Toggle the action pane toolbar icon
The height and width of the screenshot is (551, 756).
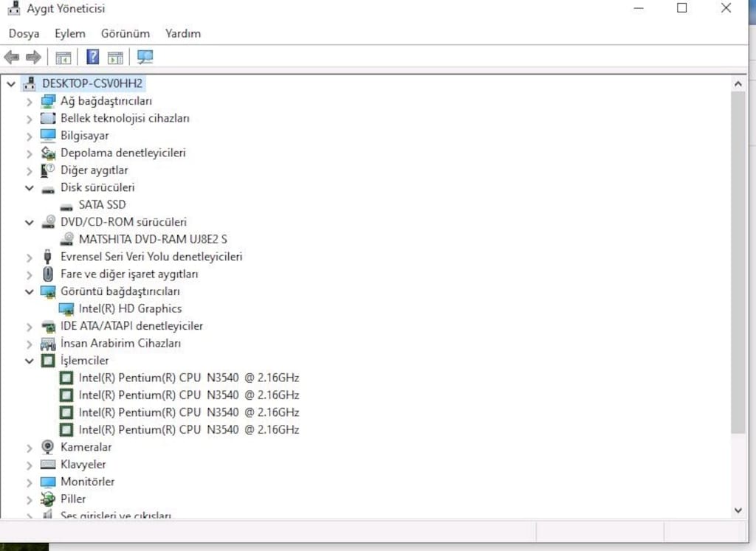(115, 58)
